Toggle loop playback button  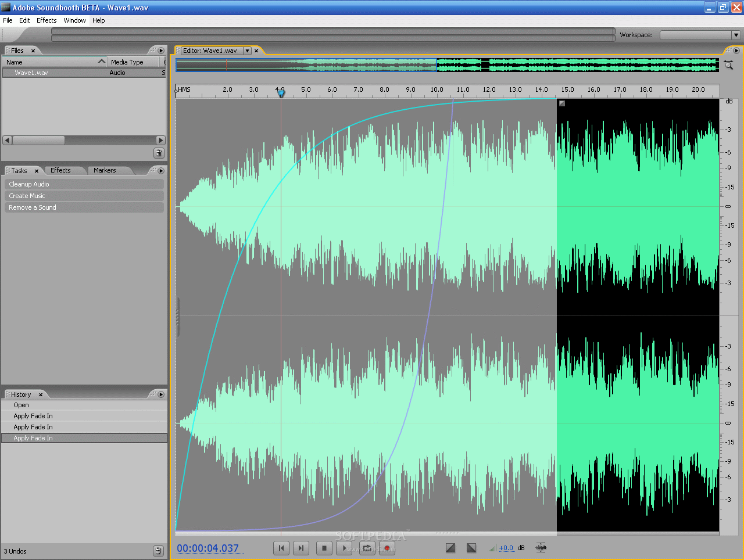point(367,548)
